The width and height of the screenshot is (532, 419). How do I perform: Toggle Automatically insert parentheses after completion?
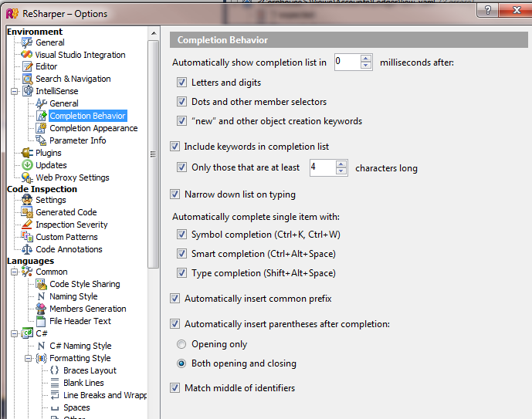(175, 324)
